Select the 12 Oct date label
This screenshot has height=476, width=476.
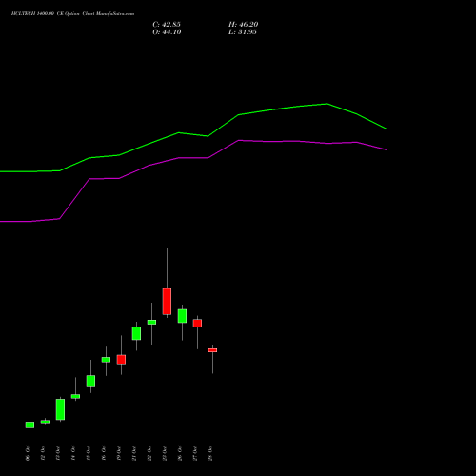43,453
